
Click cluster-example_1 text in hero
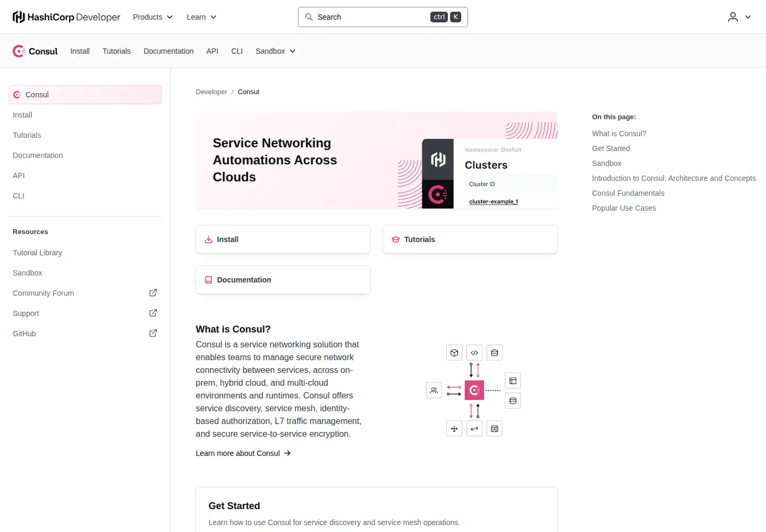tap(494, 202)
